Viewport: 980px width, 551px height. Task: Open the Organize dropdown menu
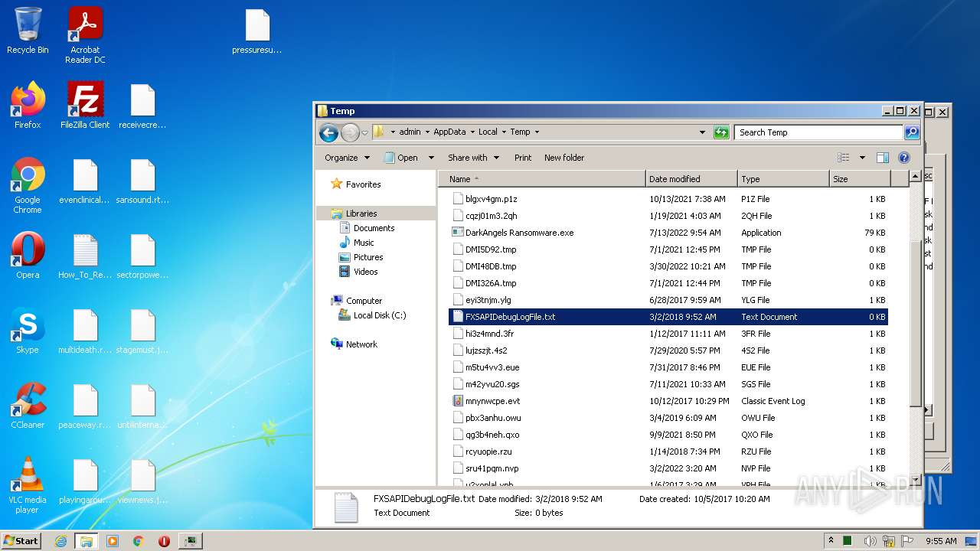[x=347, y=158]
